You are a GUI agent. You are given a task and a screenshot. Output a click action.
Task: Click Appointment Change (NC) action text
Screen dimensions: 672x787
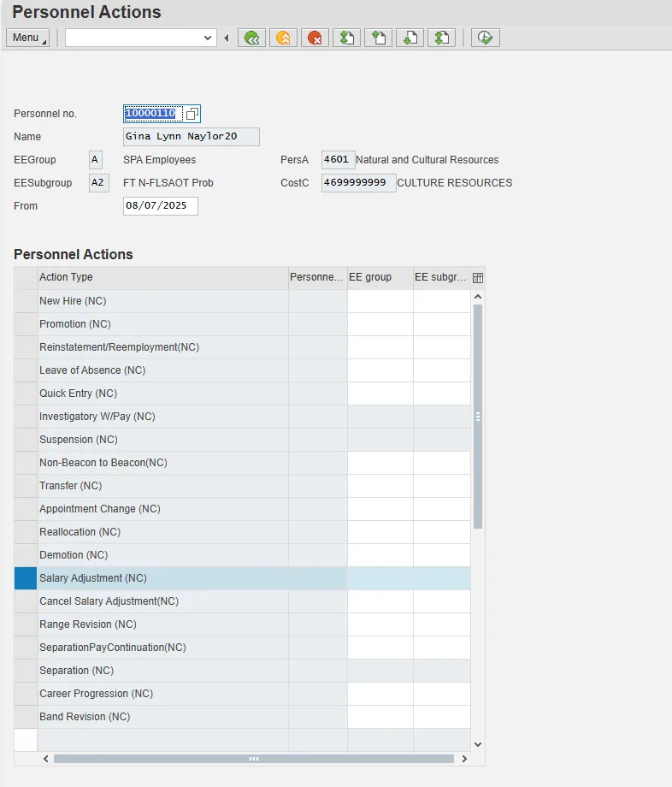[100, 509]
